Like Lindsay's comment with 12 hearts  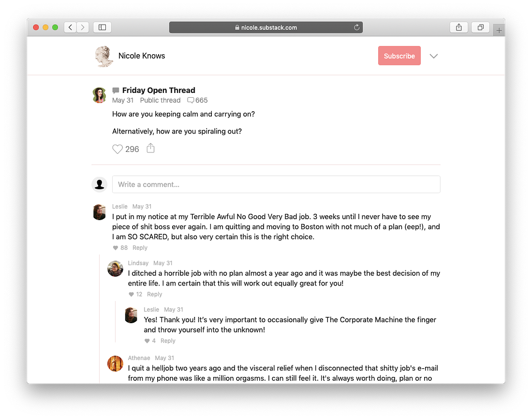131,294
